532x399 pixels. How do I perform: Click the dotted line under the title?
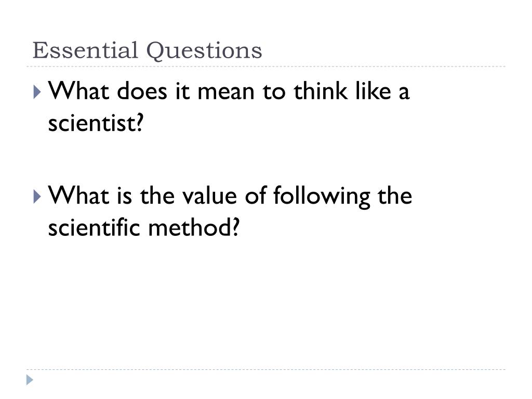pos(266,66)
